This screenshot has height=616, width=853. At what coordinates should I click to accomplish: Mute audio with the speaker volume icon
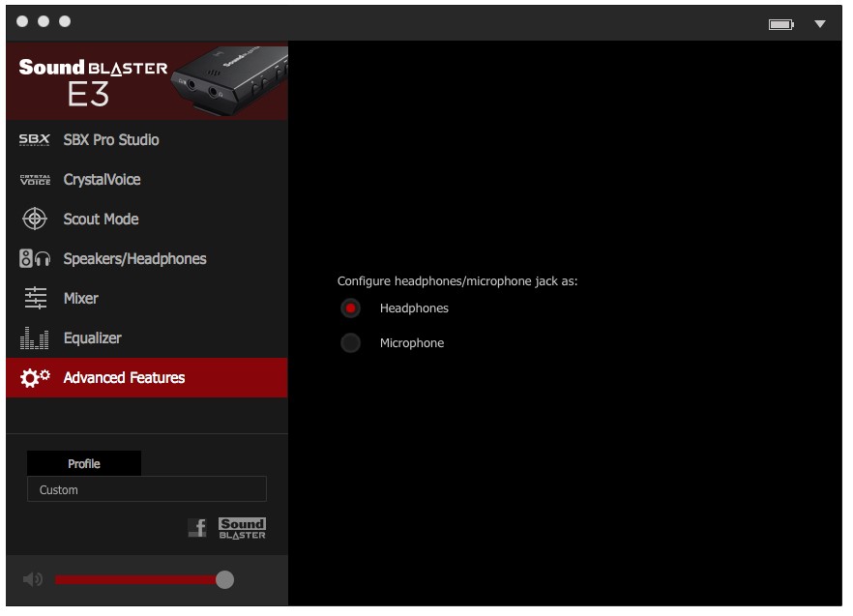pyautogui.click(x=33, y=579)
